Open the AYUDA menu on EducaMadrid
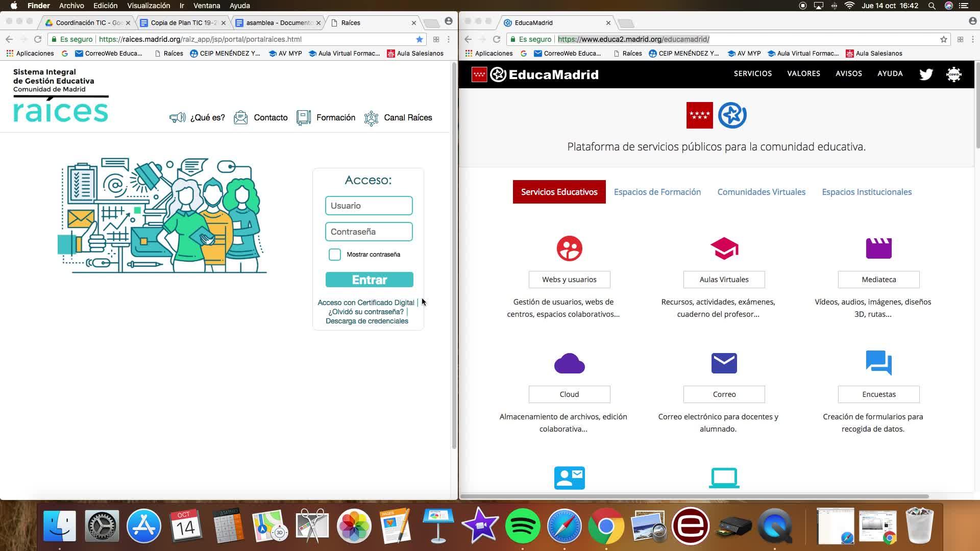 click(890, 73)
